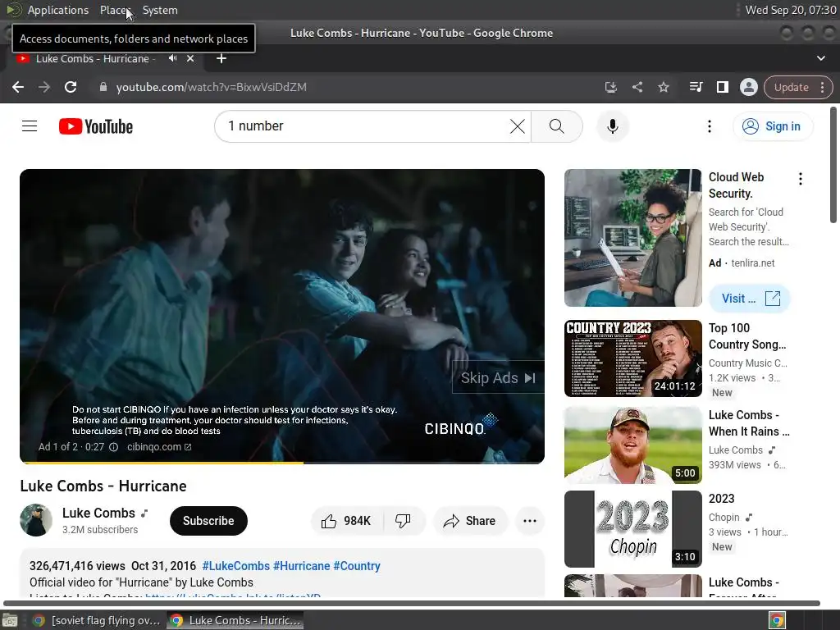Click the yellow ad progress bar
840x630 pixels.
pyautogui.click(x=162, y=463)
